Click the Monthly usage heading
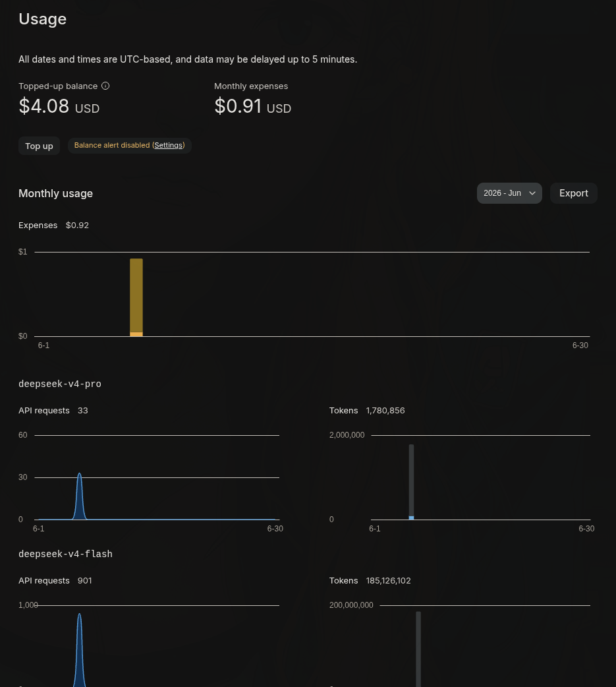This screenshot has width=616, height=687. coord(55,193)
